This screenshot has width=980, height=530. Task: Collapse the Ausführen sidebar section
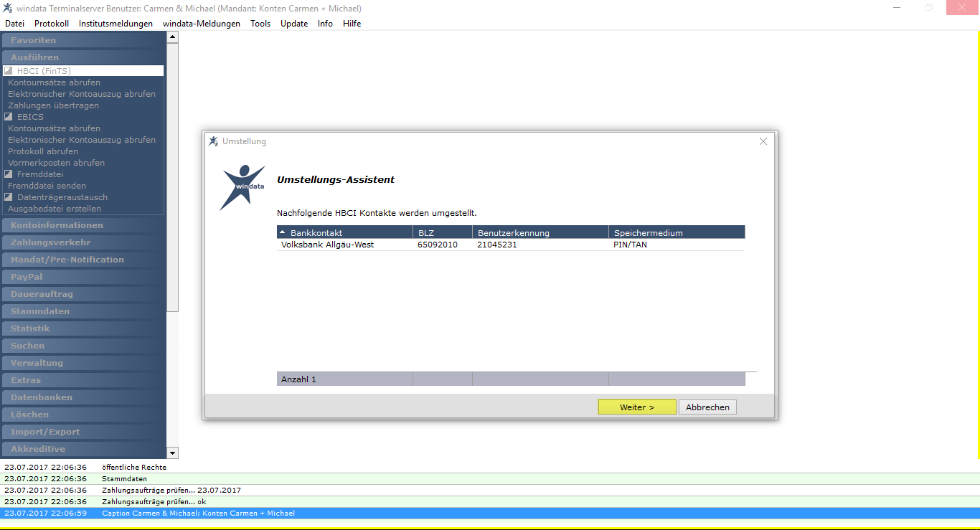click(83, 57)
